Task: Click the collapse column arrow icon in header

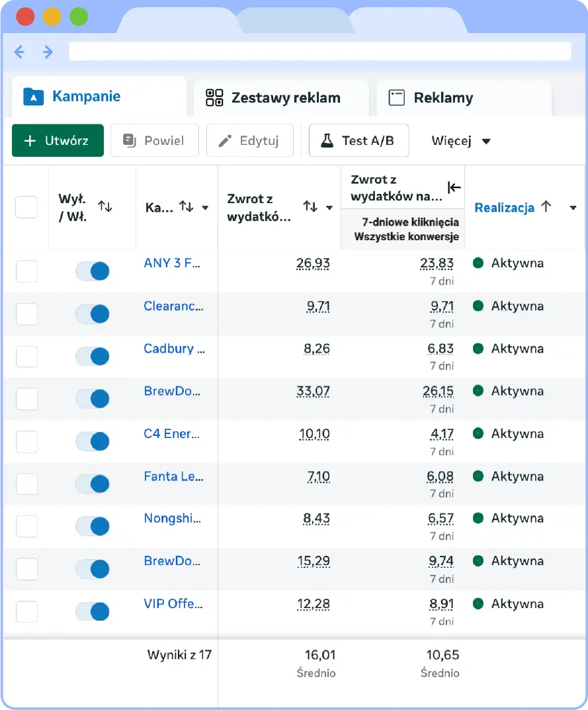Action: point(454,188)
